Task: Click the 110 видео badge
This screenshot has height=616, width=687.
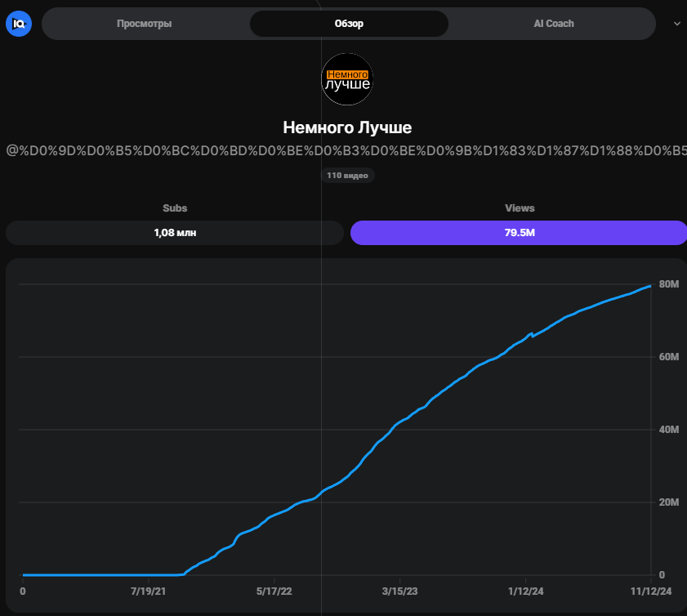Action: pos(347,176)
